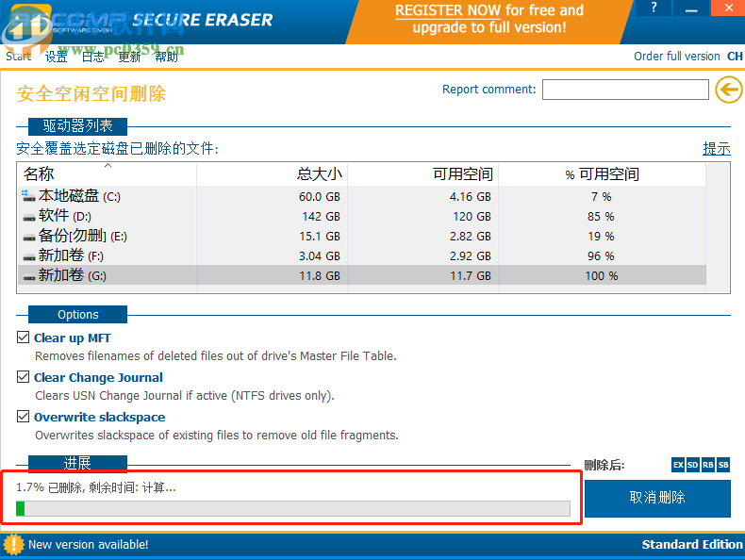Image resolution: width=745 pixels, height=560 pixels.
Task: Toggle the Overwrite slackspace checkbox
Action: [23, 417]
